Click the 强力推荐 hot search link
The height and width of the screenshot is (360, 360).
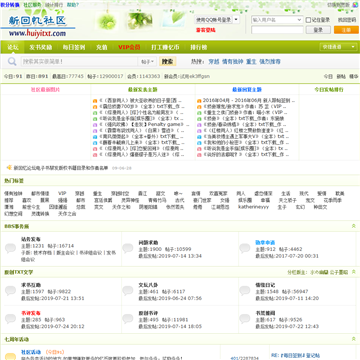point(270,62)
